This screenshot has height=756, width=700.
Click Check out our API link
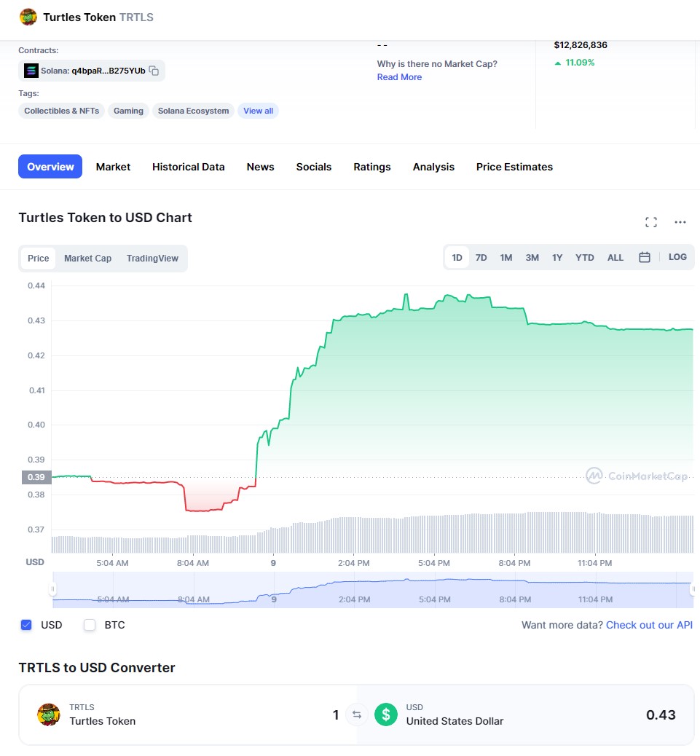[x=649, y=625]
